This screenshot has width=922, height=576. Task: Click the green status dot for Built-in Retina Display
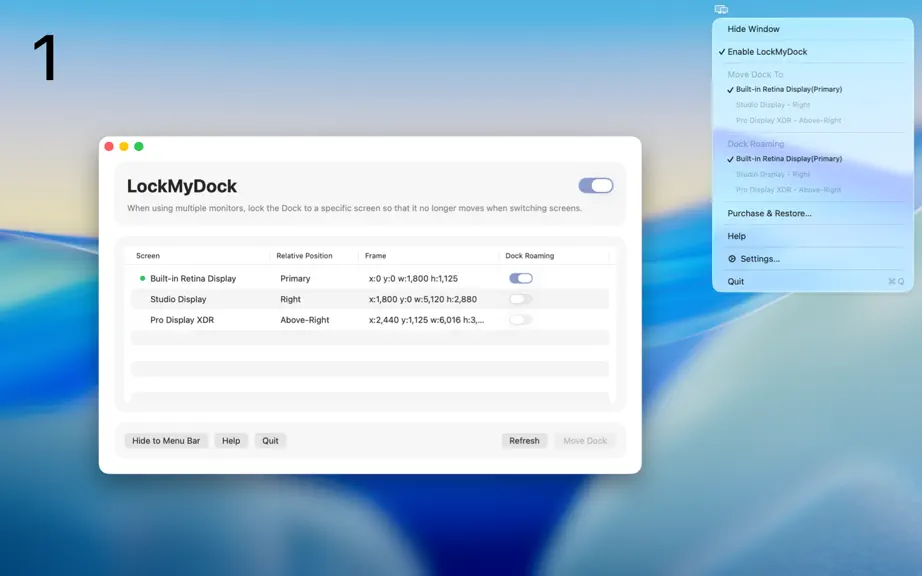point(142,279)
